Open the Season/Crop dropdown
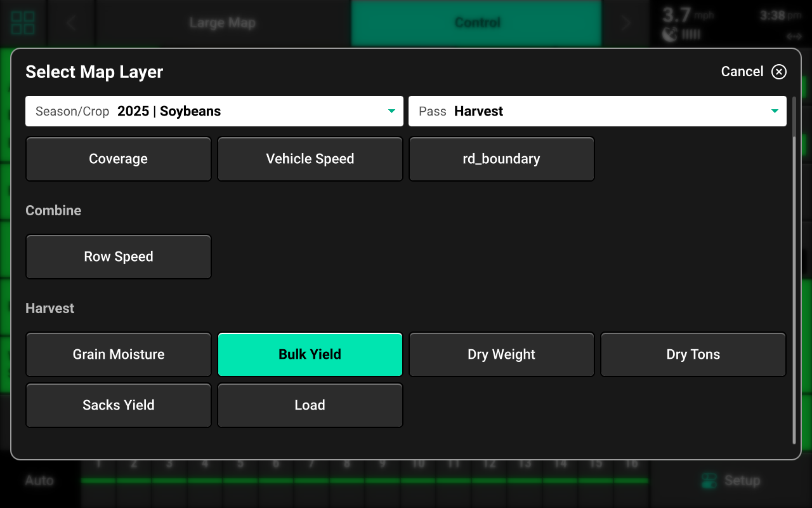Screen dimensions: 812x508 [214, 111]
